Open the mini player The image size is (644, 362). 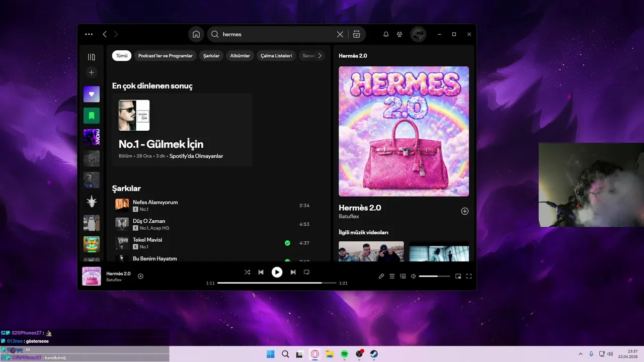[x=458, y=276]
